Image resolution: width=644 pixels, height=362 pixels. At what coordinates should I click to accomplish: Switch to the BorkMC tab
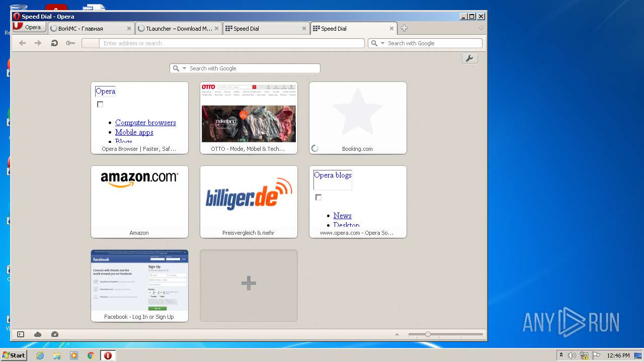(x=91, y=29)
